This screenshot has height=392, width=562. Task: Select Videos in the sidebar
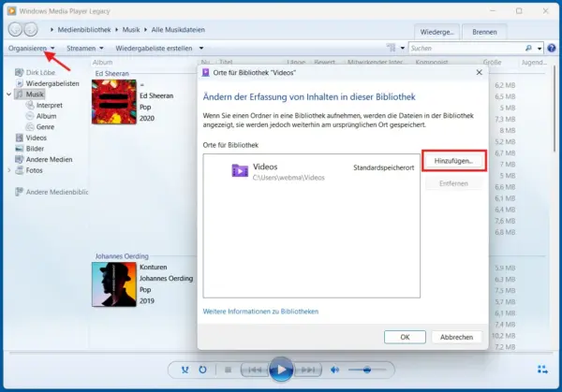(x=31, y=138)
